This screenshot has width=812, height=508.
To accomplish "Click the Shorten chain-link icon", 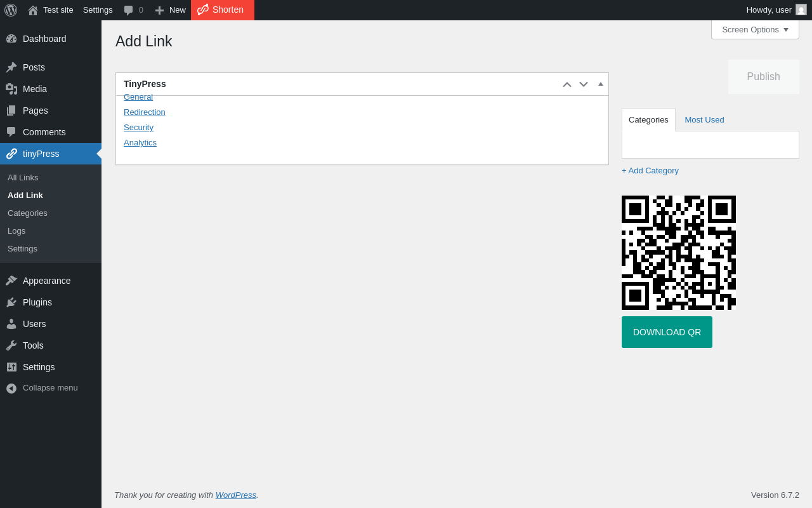I will (203, 10).
